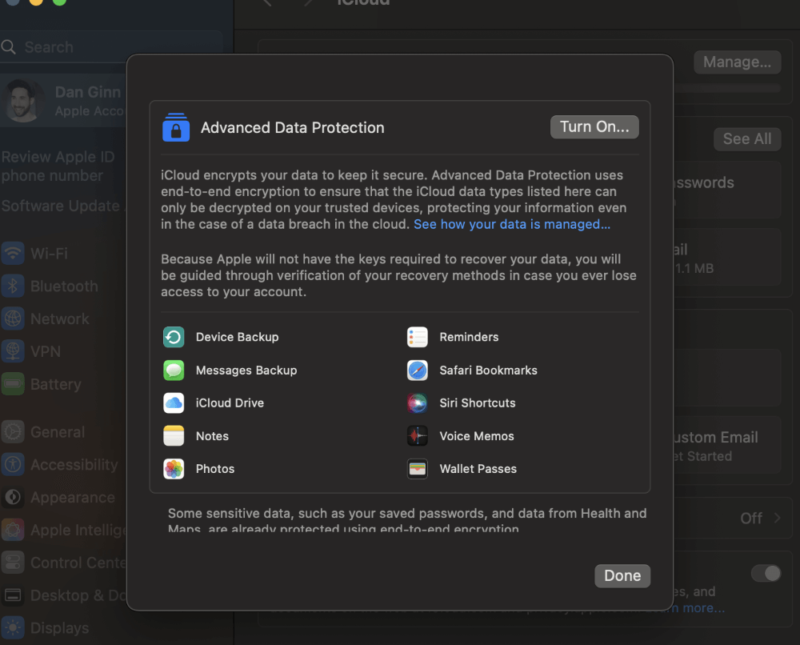Click the Accessibility icon in sidebar
This screenshot has width=800, height=645.
(x=13, y=464)
